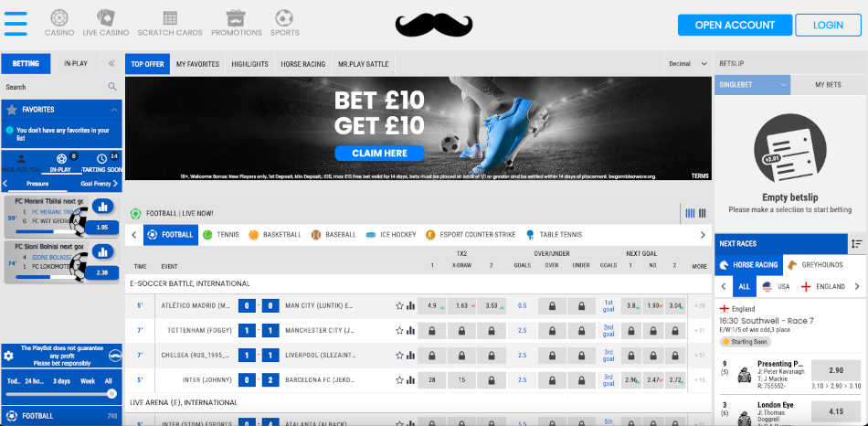Screen dimensions: 868x426
Task: Favorite the Tottenham vs Manchester City match
Action: [x=399, y=330]
